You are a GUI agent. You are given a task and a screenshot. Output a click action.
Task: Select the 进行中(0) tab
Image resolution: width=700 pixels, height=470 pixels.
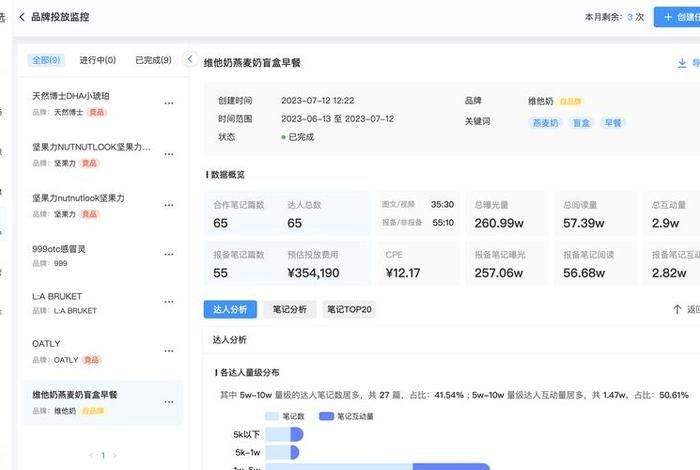[98, 60]
